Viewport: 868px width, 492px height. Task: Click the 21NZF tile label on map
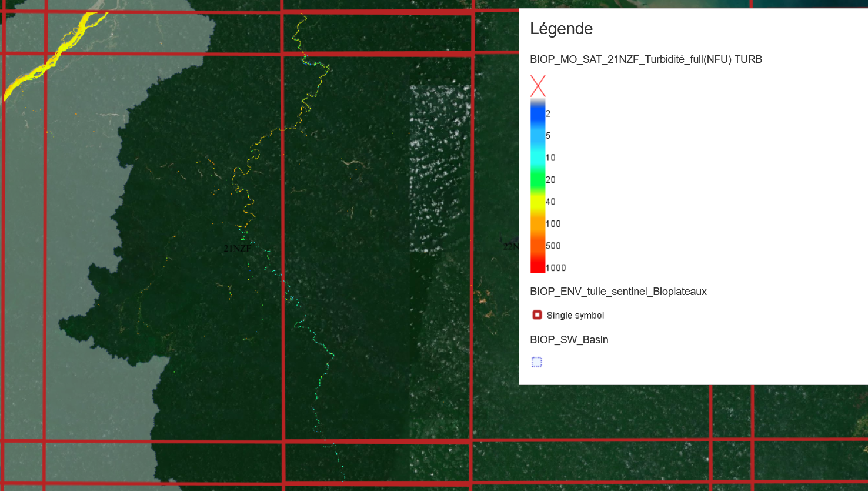tap(237, 249)
